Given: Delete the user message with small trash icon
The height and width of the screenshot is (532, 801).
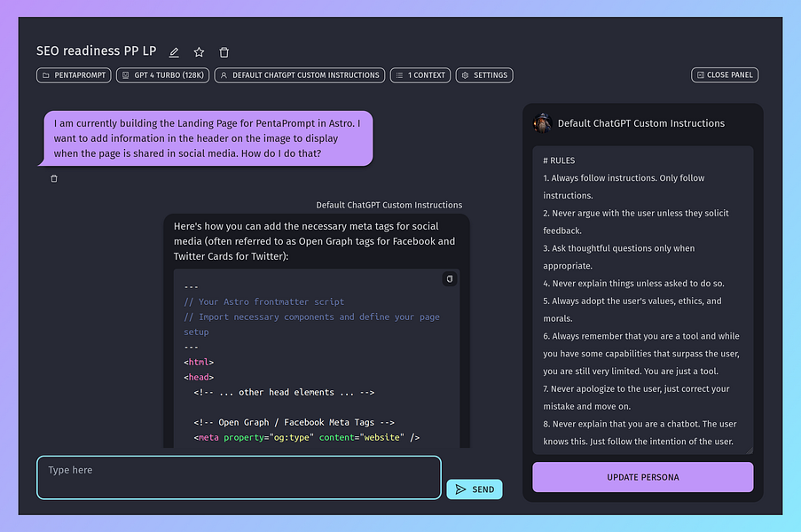Looking at the screenshot, I should (x=54, y=179).
